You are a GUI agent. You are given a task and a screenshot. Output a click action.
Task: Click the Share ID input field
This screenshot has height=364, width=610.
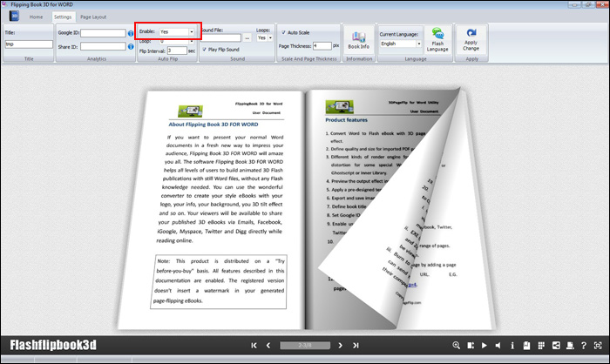click(x=103, y=47)
